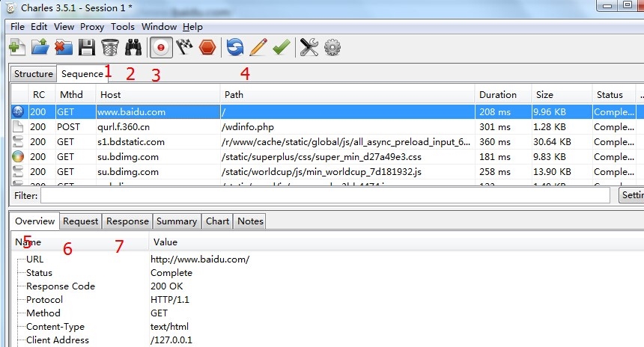Sort by the Size column header
This screenshot has height=347, width=644.
(x=562, y=95)
